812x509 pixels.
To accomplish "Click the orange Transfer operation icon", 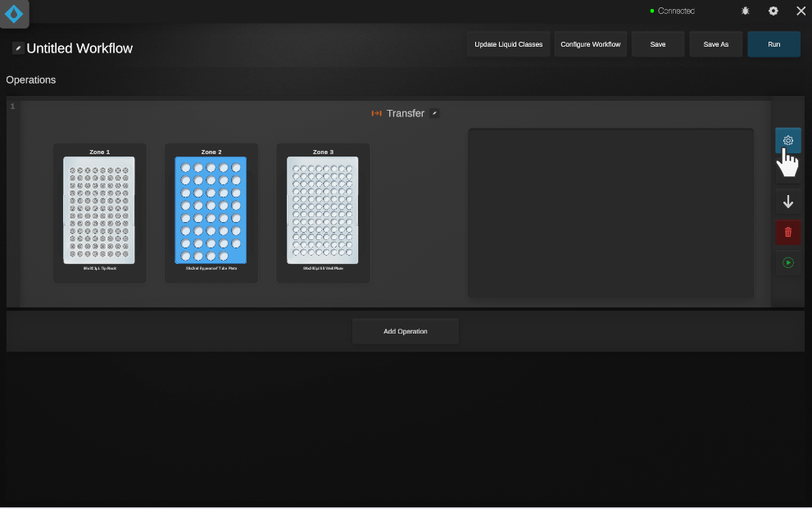I will click(376, 113).
